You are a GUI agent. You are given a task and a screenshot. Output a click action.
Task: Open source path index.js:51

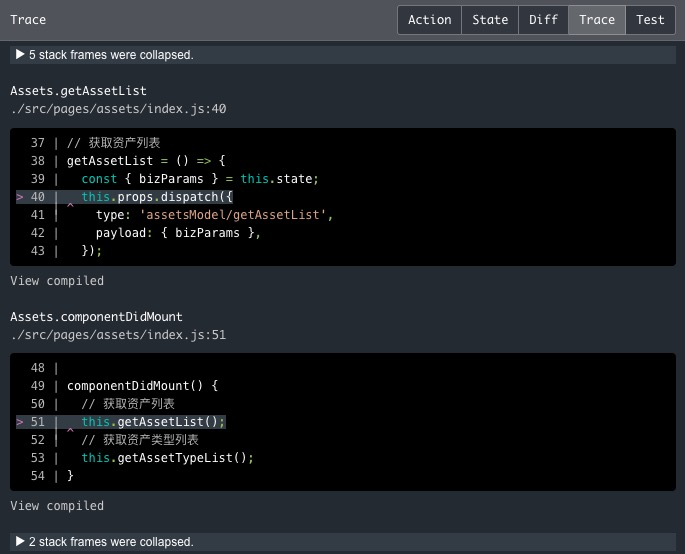(119, 335)
